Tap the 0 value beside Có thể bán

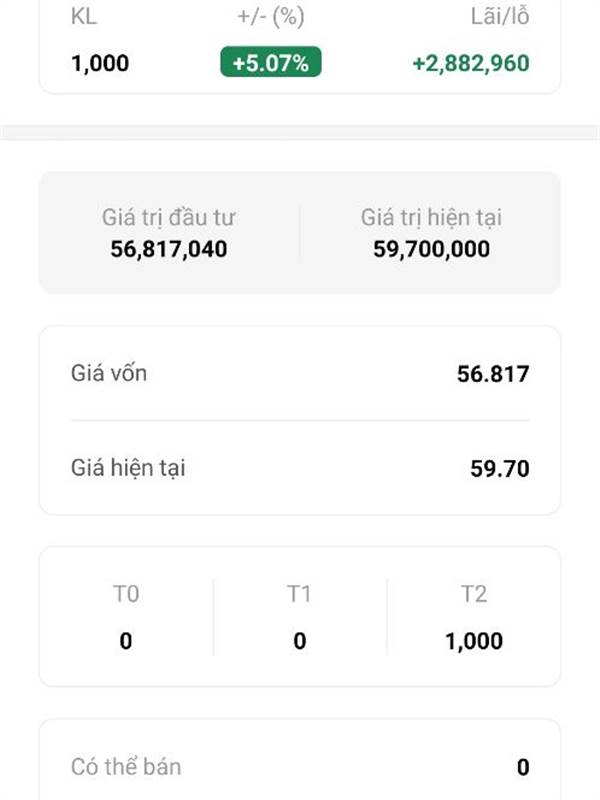523,768
